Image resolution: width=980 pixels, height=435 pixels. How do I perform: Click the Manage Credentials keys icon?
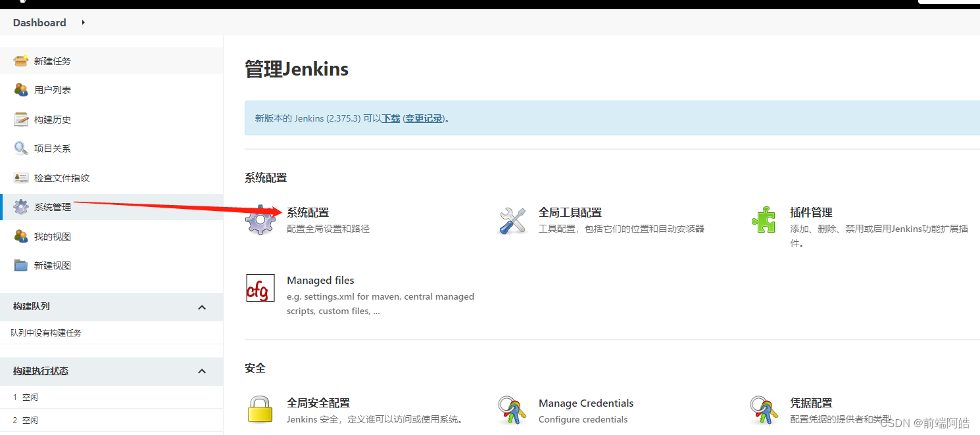click(512, 411)
